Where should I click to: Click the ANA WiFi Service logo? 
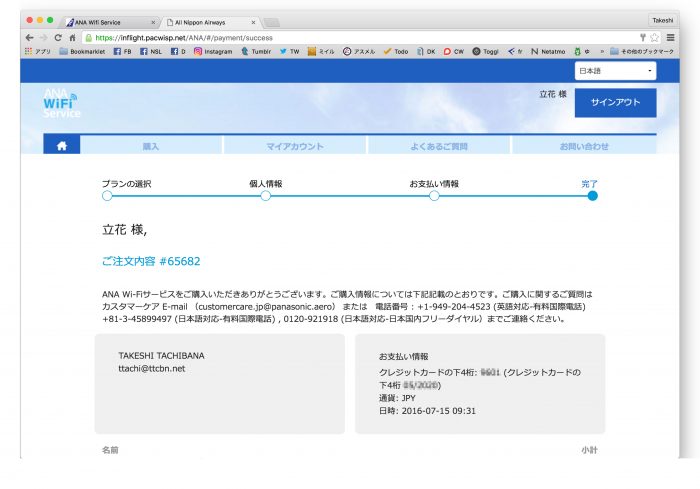(60, 104)
